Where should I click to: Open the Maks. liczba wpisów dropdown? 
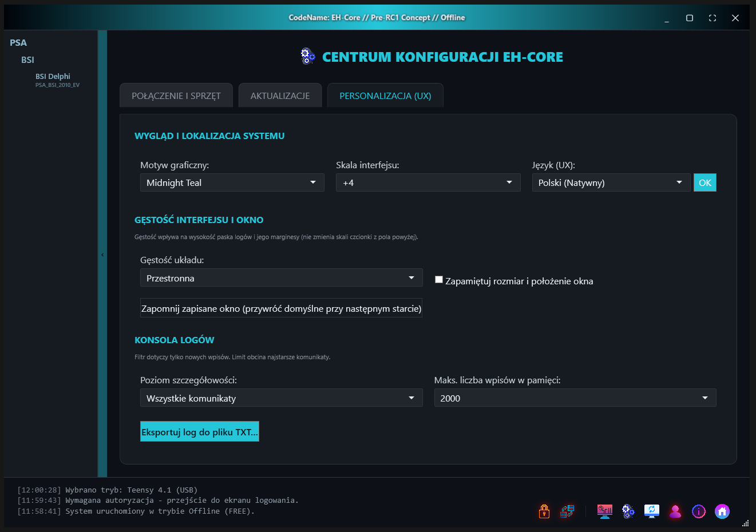click(x=575, y=398)
